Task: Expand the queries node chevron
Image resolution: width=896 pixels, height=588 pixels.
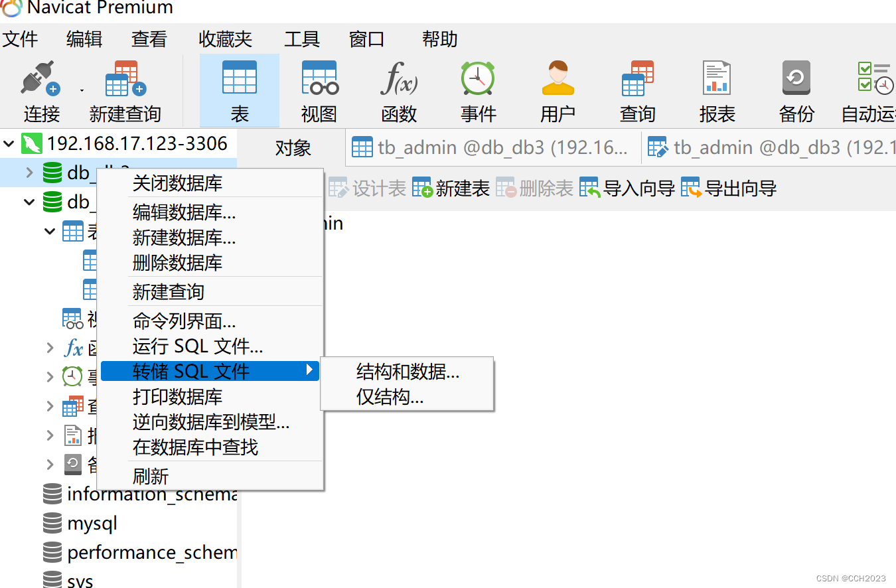Action: [x=50, y=406]
